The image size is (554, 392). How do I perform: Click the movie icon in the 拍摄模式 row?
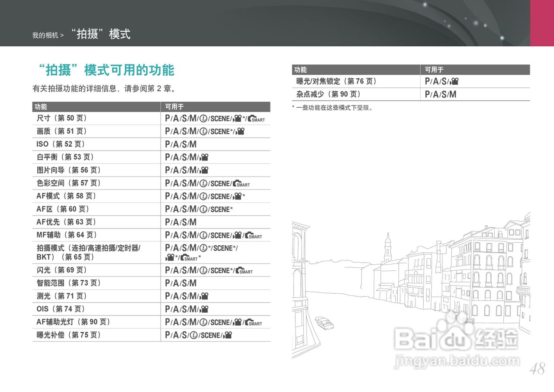[x=169, y=258]
